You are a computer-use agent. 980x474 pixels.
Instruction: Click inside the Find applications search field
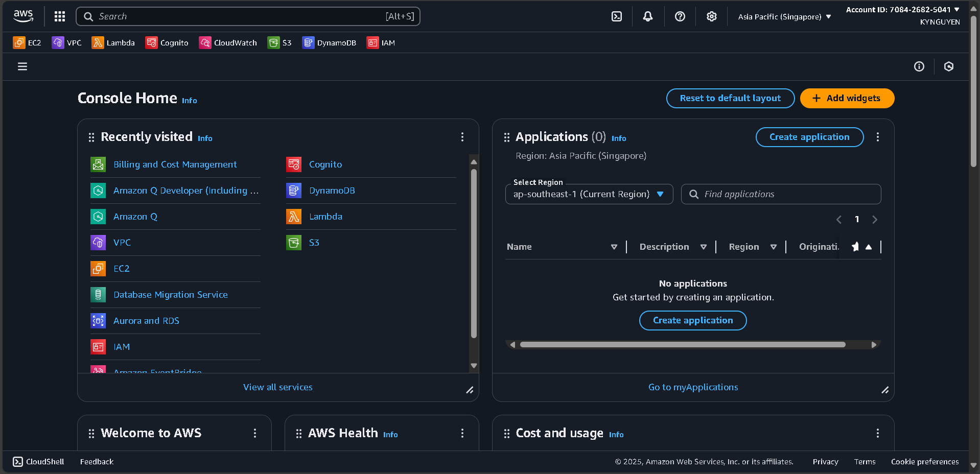coord(781,194)
